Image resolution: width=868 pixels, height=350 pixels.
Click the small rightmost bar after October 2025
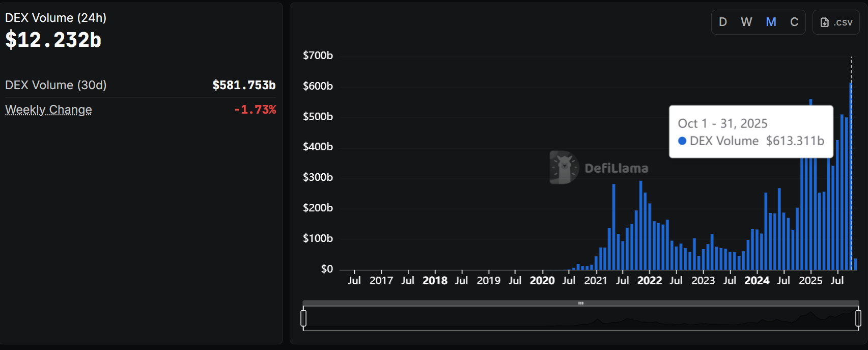click(855, 264)
